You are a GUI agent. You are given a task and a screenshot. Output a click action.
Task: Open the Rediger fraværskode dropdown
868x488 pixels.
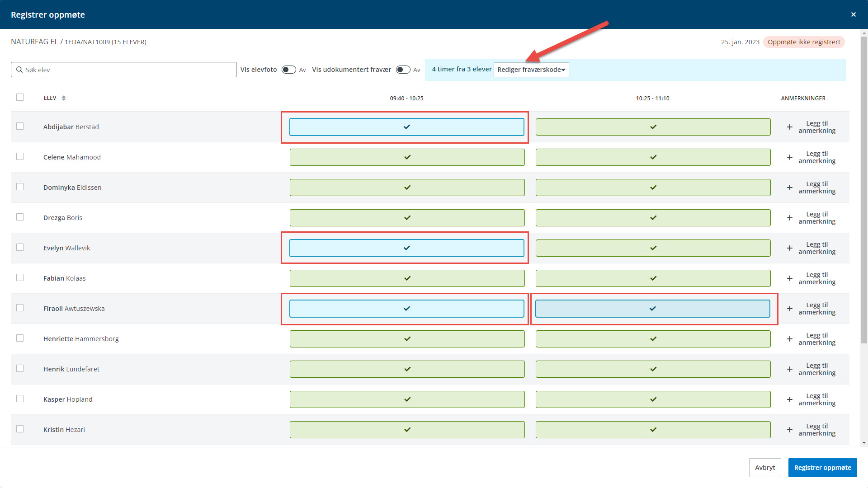point(531,70)
